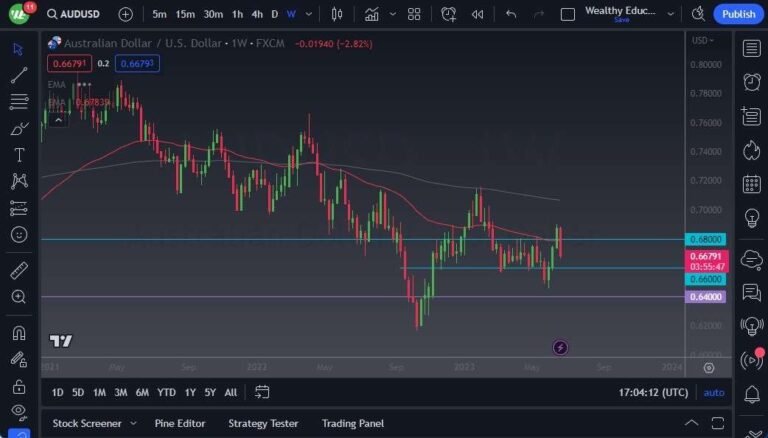The height and width of the screenshot is (438, 768).
Task: Select the 5D date range
Action: pos(78,392)
